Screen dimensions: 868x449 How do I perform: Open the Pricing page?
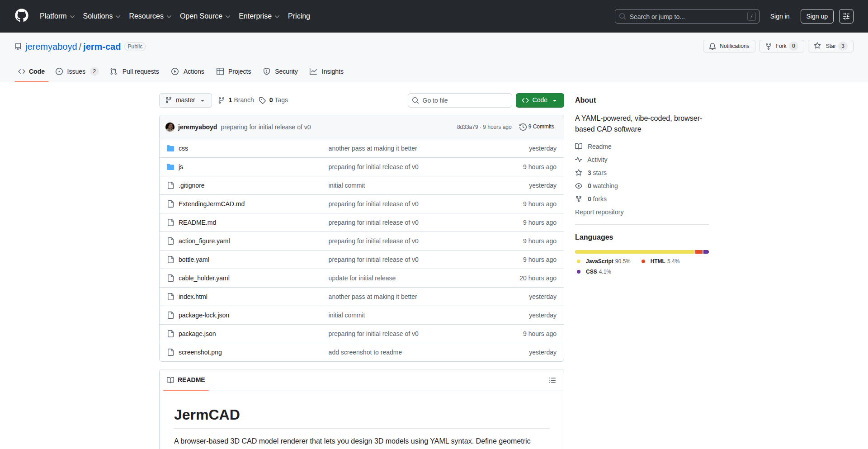(x=299, y=16)
